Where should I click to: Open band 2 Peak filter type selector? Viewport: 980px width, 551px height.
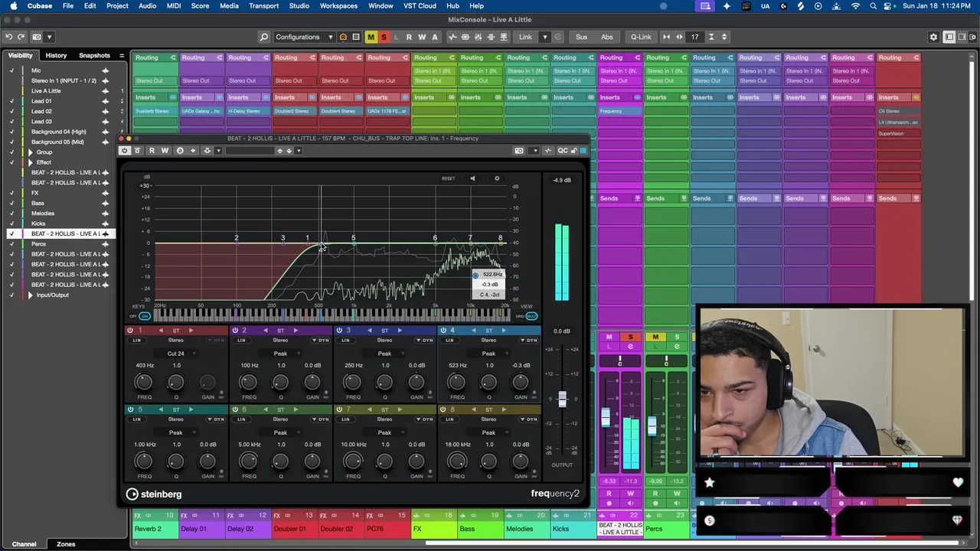[x=280, y=354]
